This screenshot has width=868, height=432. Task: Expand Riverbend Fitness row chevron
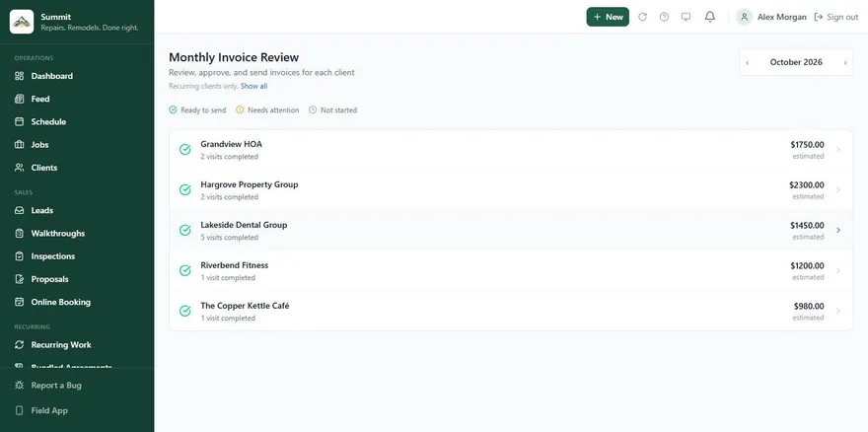click(x=838, y=271)
